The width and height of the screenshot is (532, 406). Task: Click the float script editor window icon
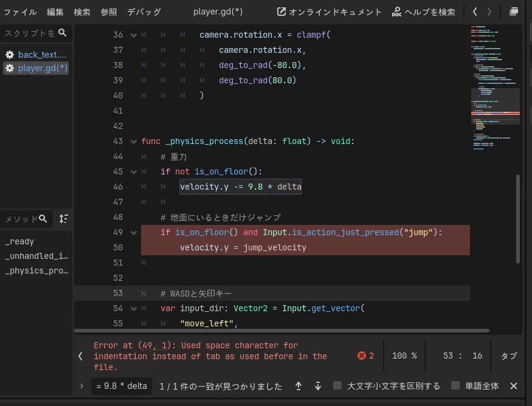tap(514, 12)
